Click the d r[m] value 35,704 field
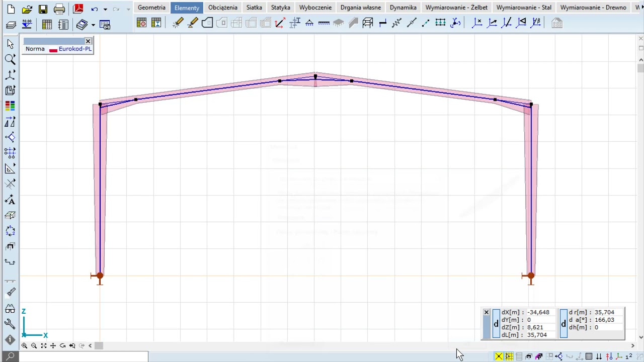 [x=608, y=312]
